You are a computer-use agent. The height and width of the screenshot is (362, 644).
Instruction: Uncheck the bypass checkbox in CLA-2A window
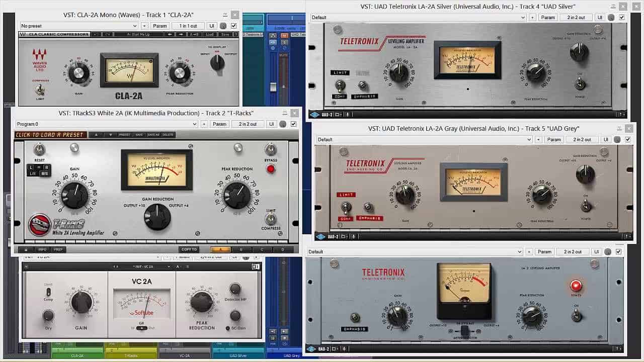point(234,26)
